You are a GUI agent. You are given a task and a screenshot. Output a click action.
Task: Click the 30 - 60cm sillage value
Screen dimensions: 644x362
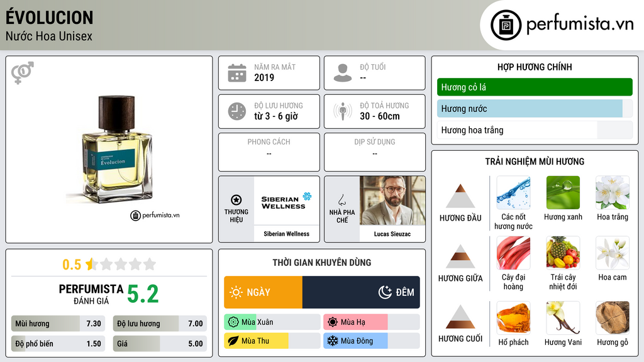point(379,116)
